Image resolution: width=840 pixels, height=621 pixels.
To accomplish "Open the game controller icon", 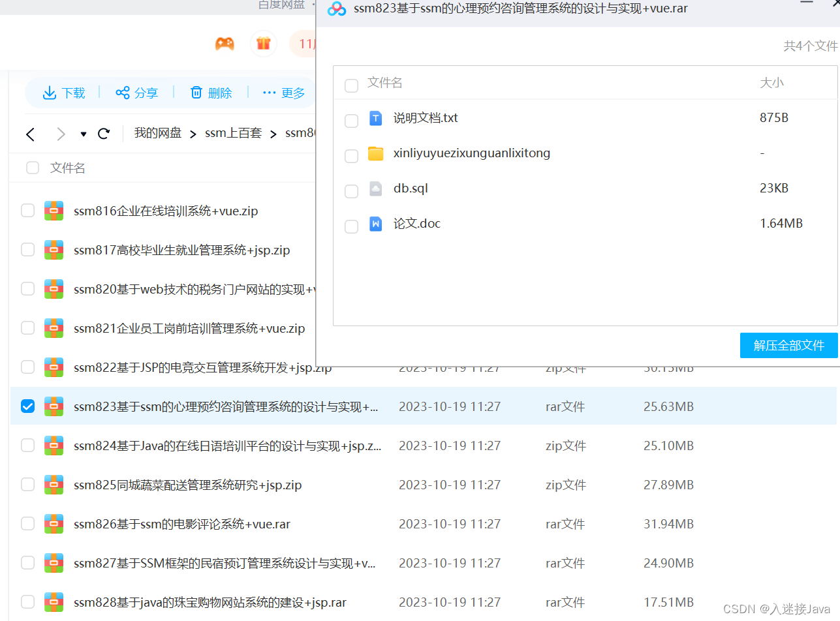I will (225, 44).
